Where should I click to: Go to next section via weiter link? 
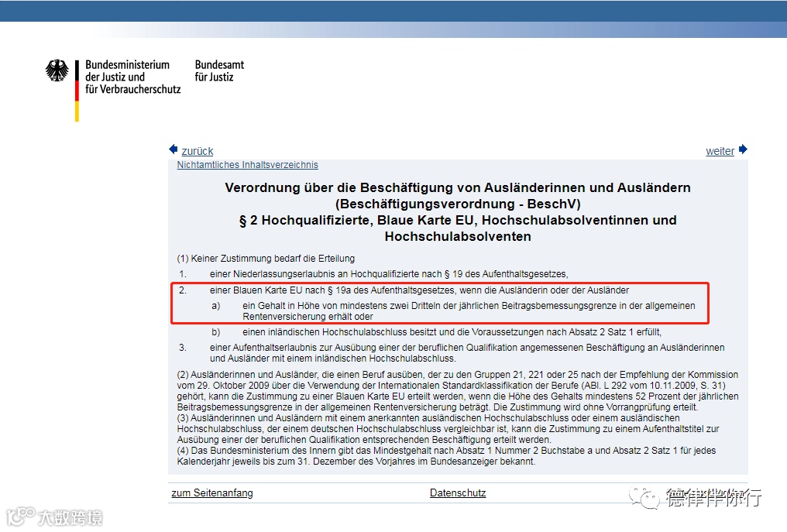(x=720, y=151)
